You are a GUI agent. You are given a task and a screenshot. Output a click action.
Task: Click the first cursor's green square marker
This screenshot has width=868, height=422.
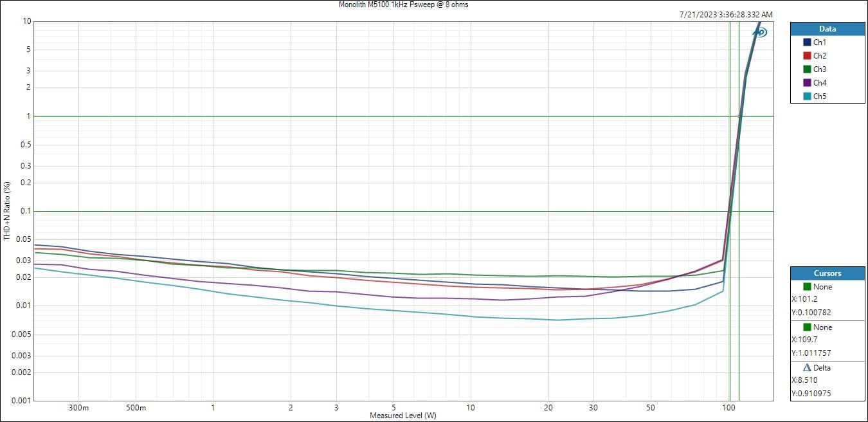click(x=807, y=286)
